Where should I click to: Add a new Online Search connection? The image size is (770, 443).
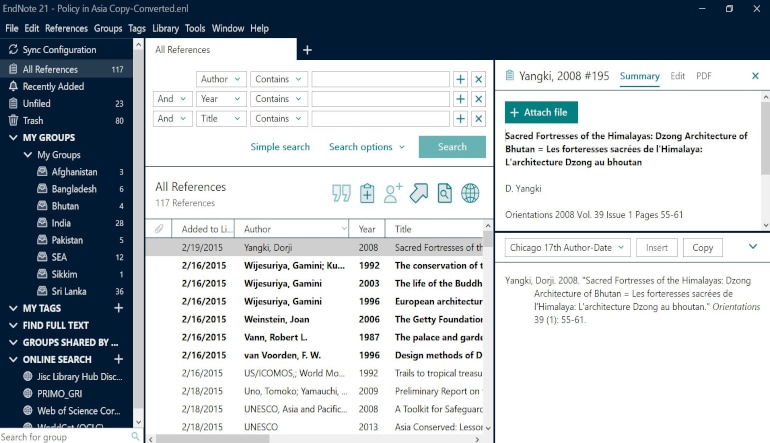[118, 360]
